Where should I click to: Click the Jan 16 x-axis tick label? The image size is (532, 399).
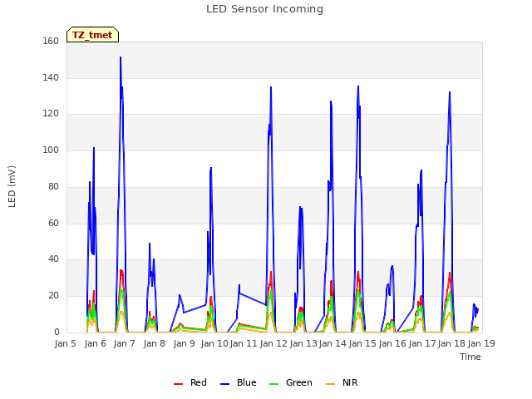[392, 343]
